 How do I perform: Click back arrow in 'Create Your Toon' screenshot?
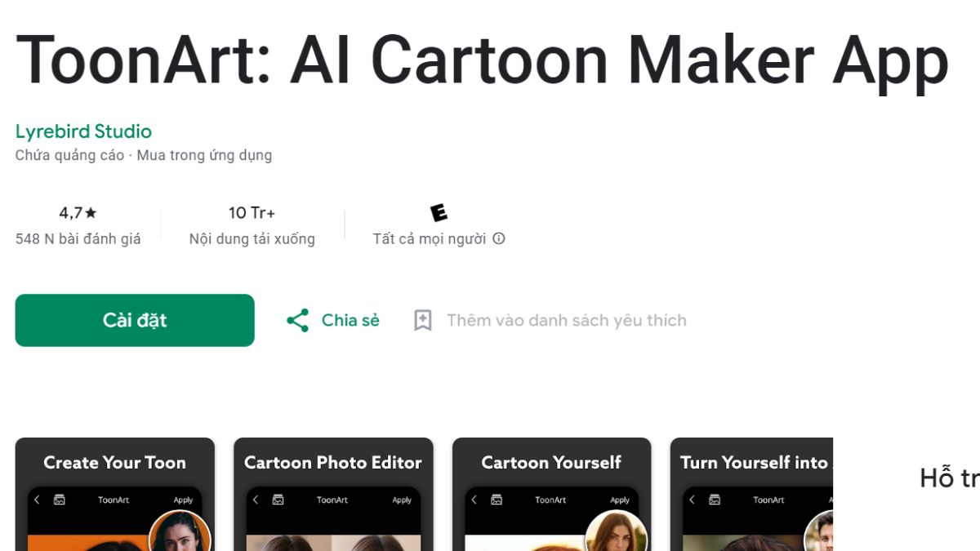tap(37, 500)
